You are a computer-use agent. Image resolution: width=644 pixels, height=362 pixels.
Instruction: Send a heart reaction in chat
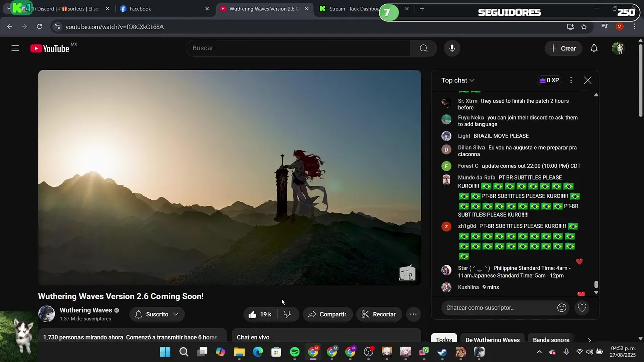click(582, 308)
